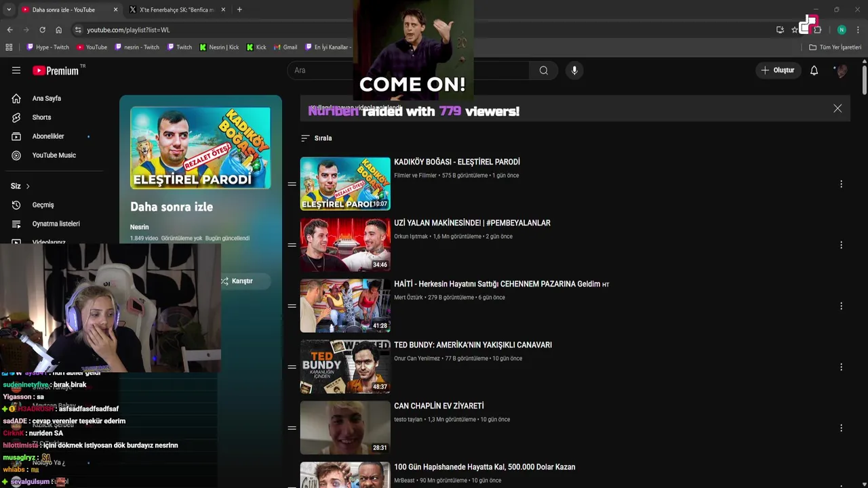
Task: Click the browser address bar URL
Action: coord(128,30)
